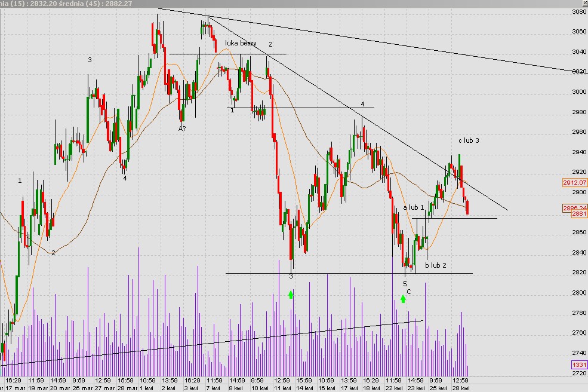Click the '10 kwi' date label
Image resolution: width=588 pixels, height=392 pixels.
(x=259, y=388)
